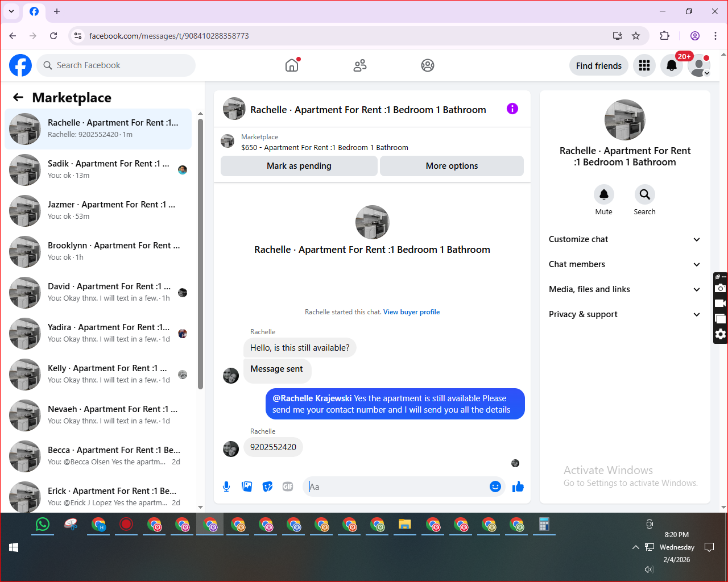
Task: Mute this chat with the bell icon
Action: pyautogui.click(x=604, y=194)
